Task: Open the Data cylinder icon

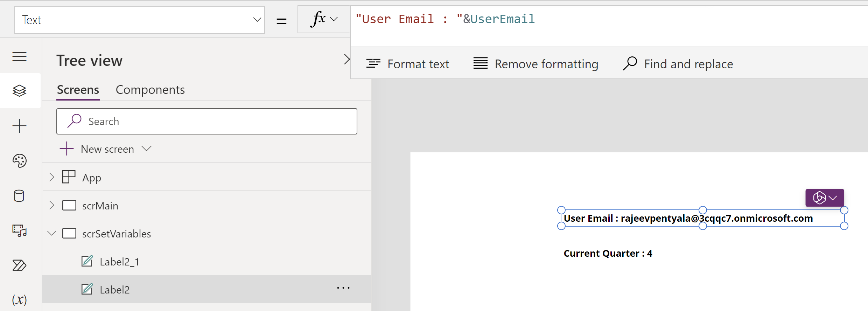Action: pyautogui.click(x=19, y=196)
